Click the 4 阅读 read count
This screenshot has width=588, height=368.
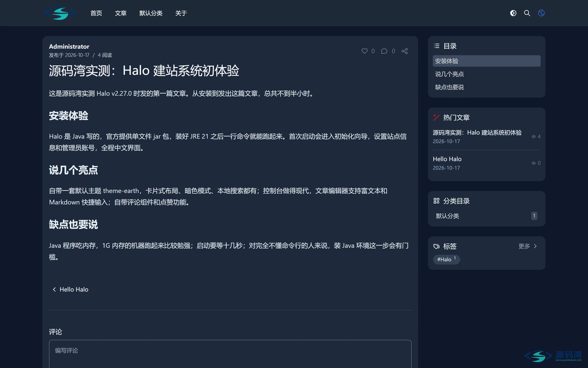105,55
